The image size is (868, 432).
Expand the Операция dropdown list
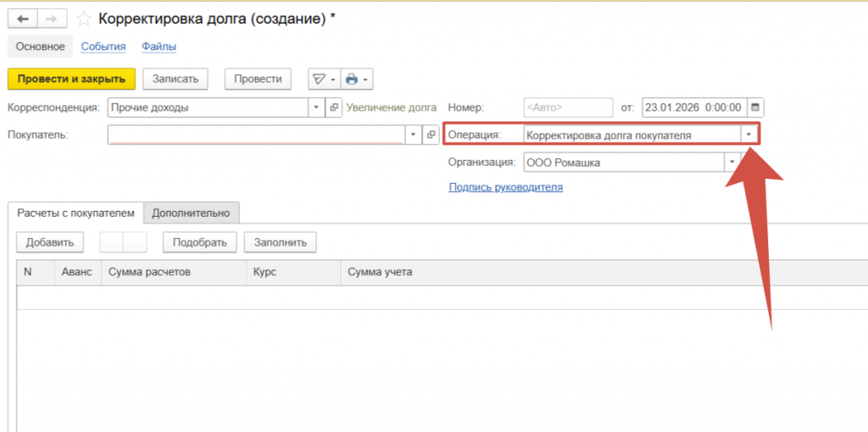[748, 135]
